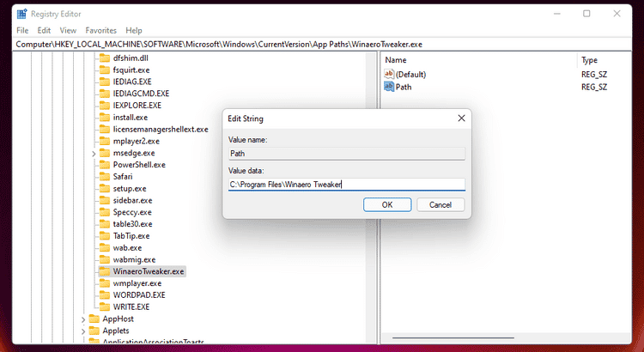Click the WRITE.EXE folder icon
This screenshot has height=352, width=644.
(105, 307)
